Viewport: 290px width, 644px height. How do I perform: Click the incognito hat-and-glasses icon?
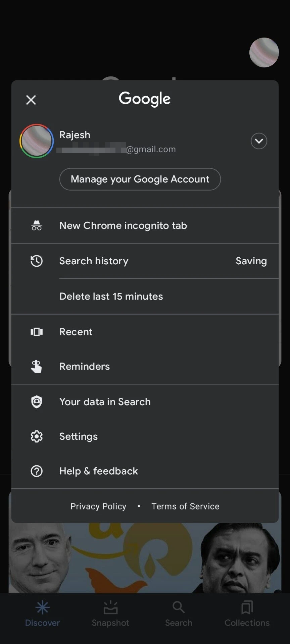click(37, 225)
